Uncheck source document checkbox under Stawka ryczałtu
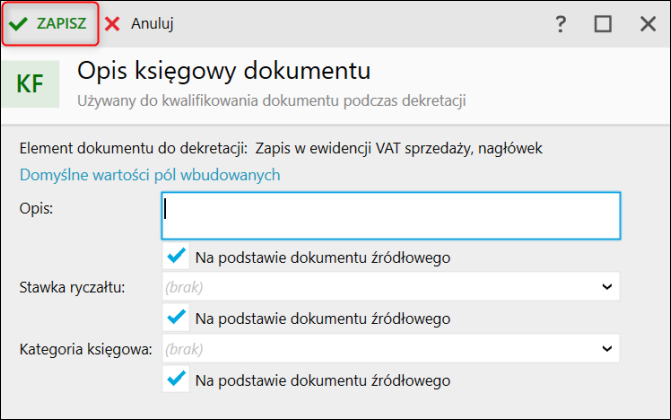 coord(177,318)
